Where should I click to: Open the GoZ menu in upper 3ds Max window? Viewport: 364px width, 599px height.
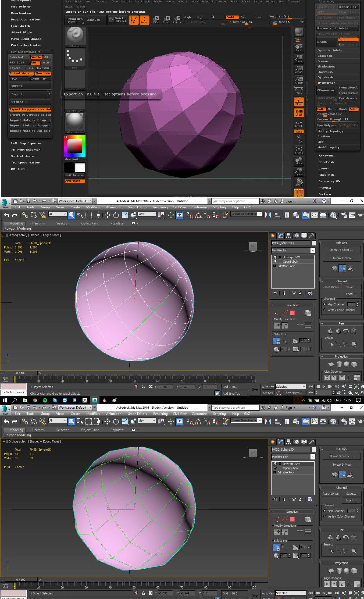[247, 207]
